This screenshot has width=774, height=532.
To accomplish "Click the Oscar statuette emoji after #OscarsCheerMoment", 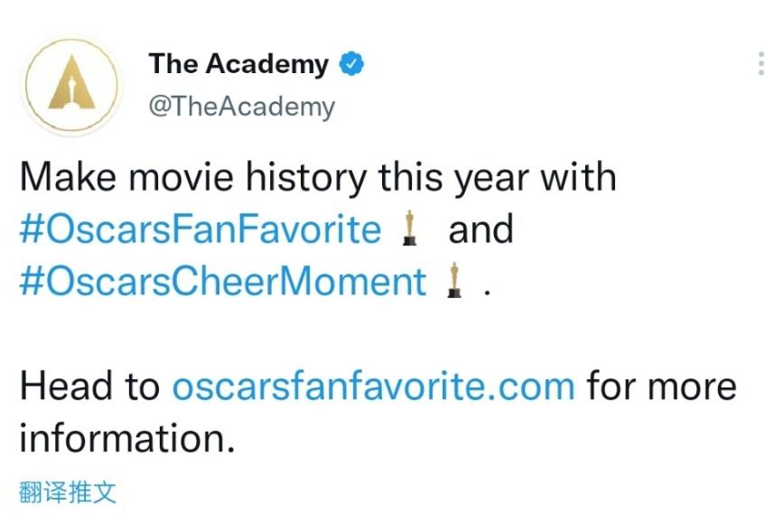I will pyautogui.click(x=453, y=282).
